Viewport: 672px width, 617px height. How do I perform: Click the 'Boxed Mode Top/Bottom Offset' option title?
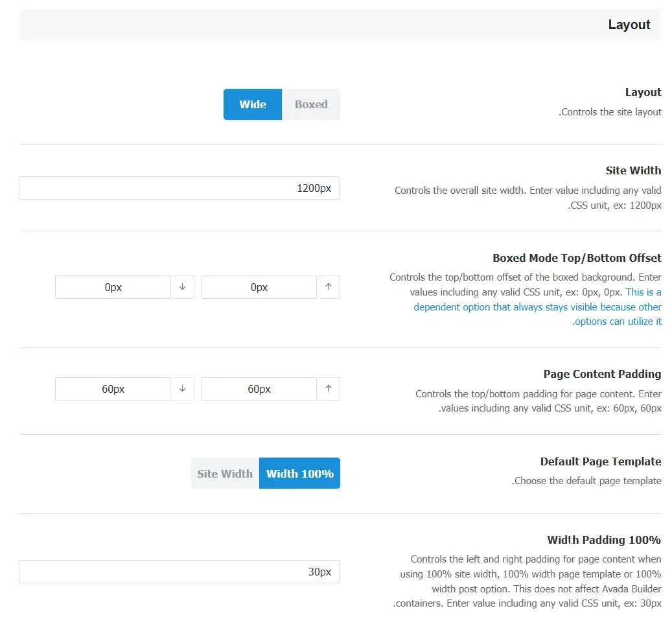tap(577, 258)
